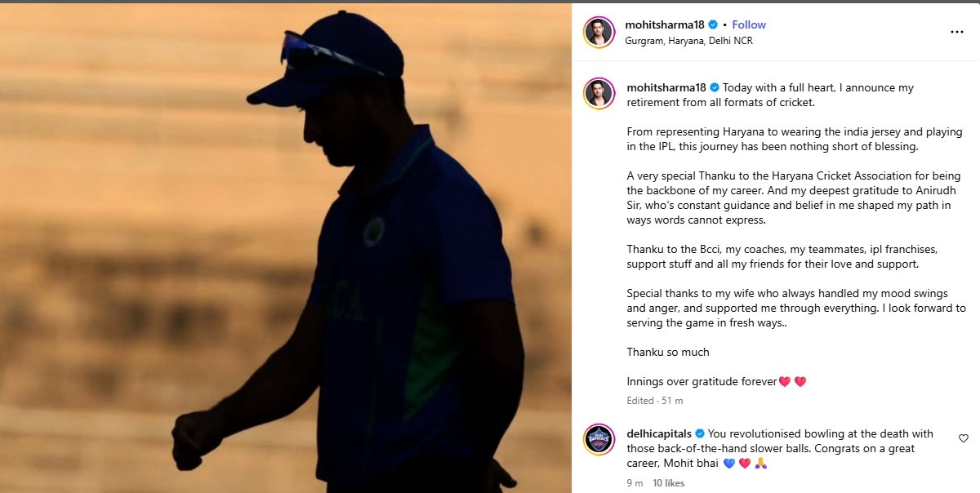980x493 pixels.
Task: Open the silhouette cricketer photo
Action: pyautogui.click(x=286, y=248)
